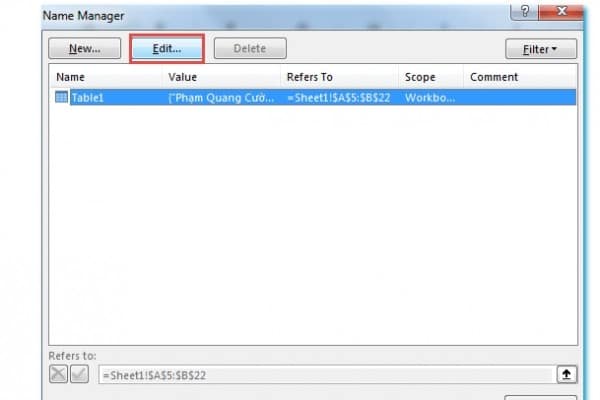Click the New... button
Screen dimensions: 600x400
coord(85,49)
